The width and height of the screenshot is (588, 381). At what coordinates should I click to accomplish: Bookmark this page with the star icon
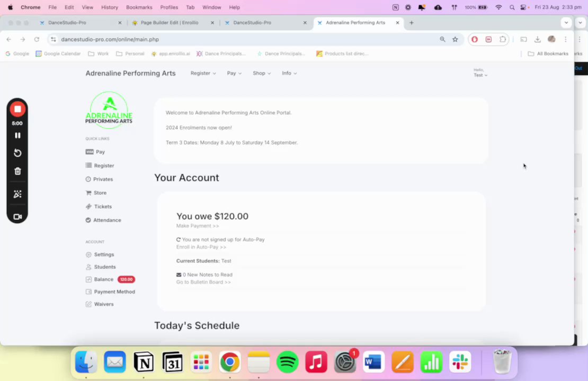click(455, 39)
